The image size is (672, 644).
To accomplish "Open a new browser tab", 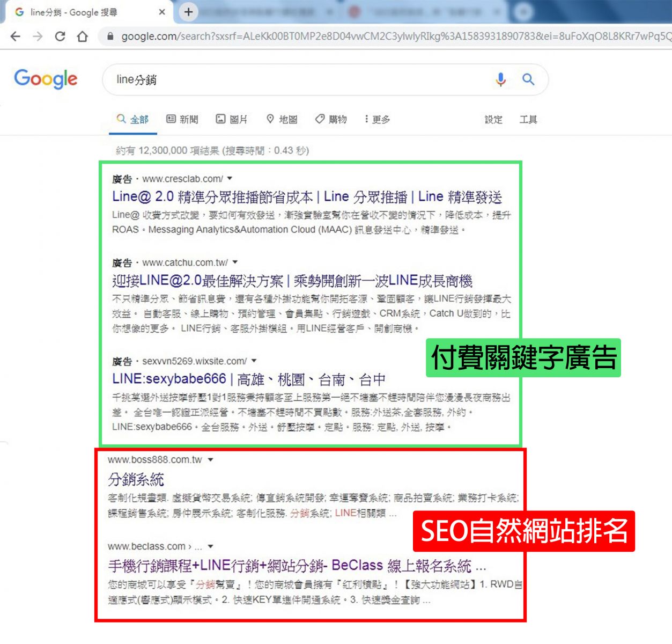I will [x=188, y=12].
